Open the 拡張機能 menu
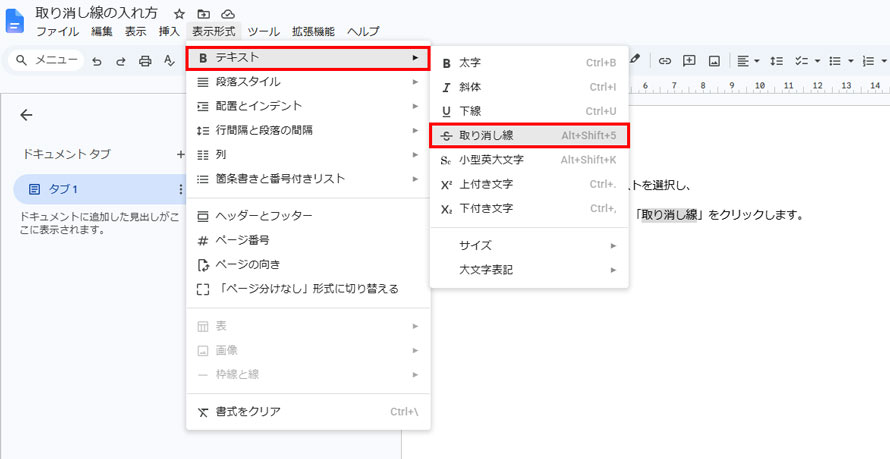The width and height of the screenshot is (890, 459). (313, 31)
